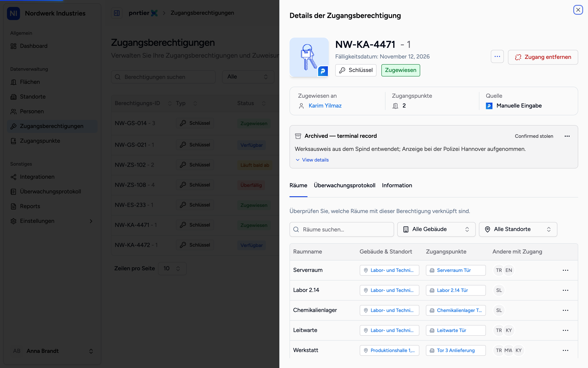Open row actions for Serverraum

[x=565, y=270]
